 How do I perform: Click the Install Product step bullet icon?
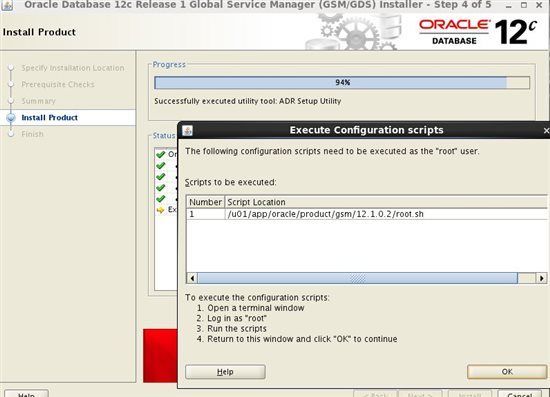[x=11, y=117]
